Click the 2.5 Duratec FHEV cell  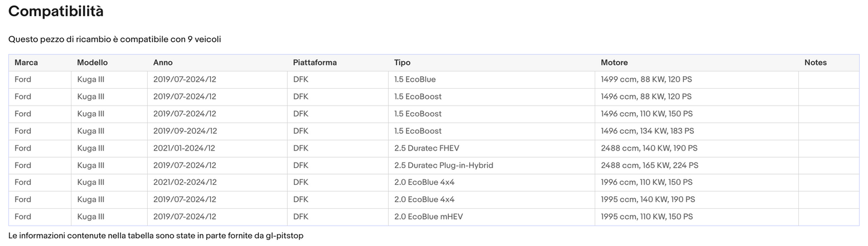(426, 148)
